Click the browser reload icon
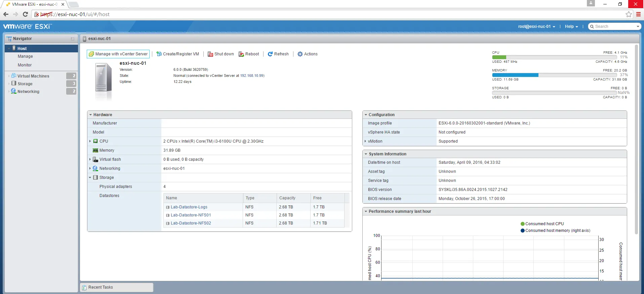The width and height of the screenshot is (644, 294). (25, 14)
